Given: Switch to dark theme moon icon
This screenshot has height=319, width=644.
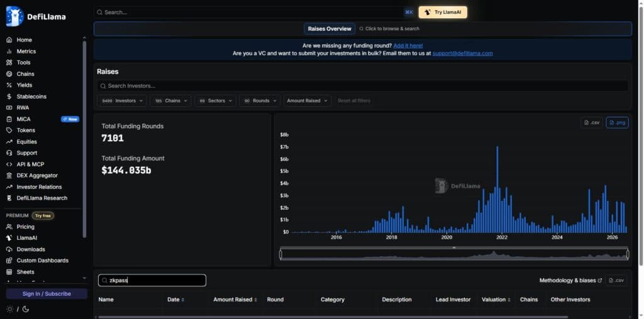Looking at the screenshot, I should (x=25, y=309).
